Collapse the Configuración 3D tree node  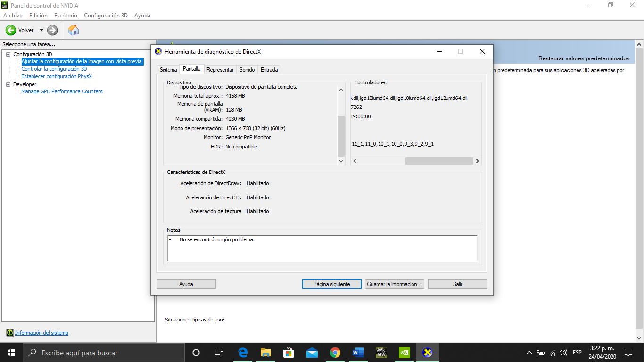click(x=8, y=54)
